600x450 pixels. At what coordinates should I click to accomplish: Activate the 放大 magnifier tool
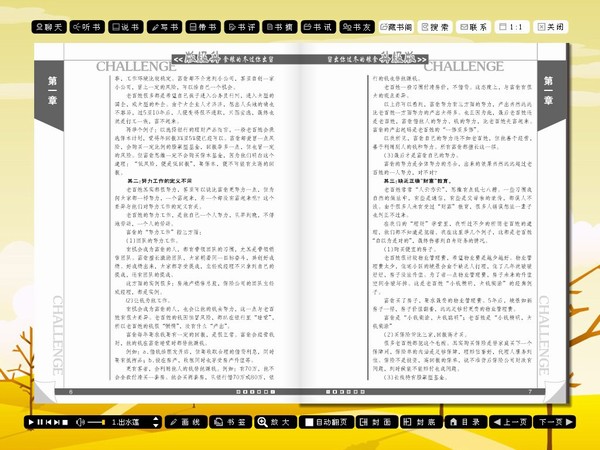tap(275, 422)
